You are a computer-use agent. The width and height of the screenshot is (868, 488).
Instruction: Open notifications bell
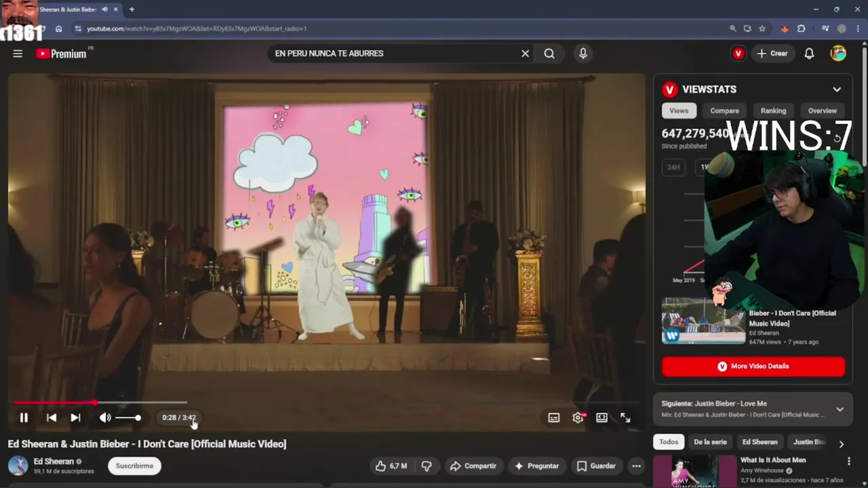click(x=809, y=54)
